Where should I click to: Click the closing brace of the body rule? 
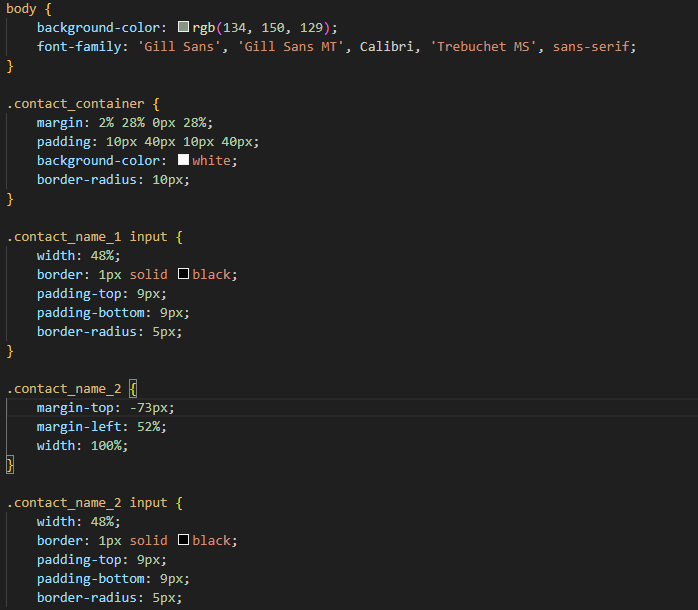(x=10, y=66)
